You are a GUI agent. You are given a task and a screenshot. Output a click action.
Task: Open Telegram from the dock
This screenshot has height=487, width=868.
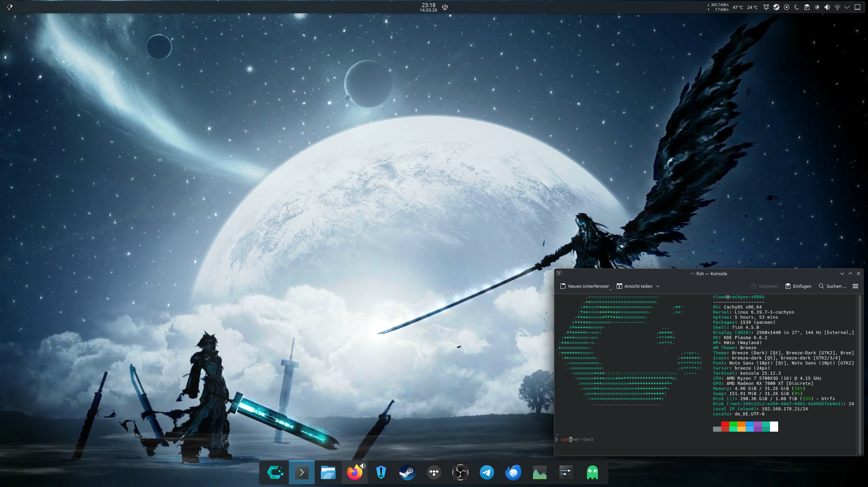coord(487,472)
